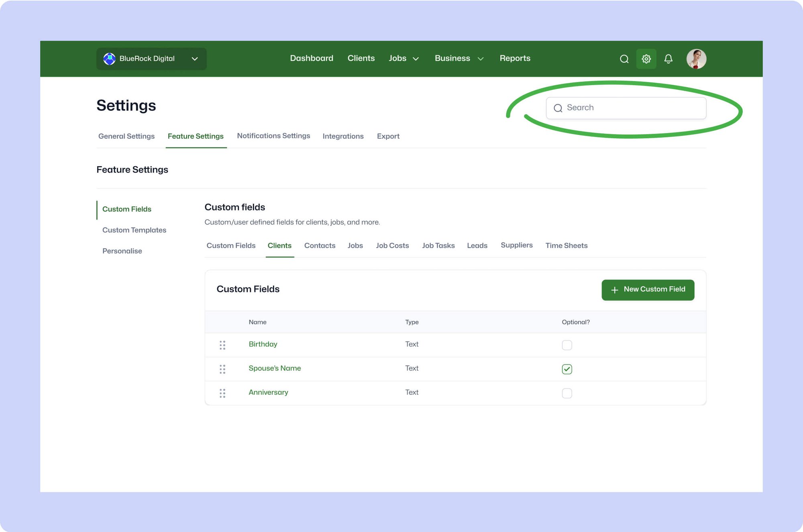Expand the BlueRock Digital company switcher
Image resolution: width=803 pixels, height=532 pixels.
click(x=151, y=59)
